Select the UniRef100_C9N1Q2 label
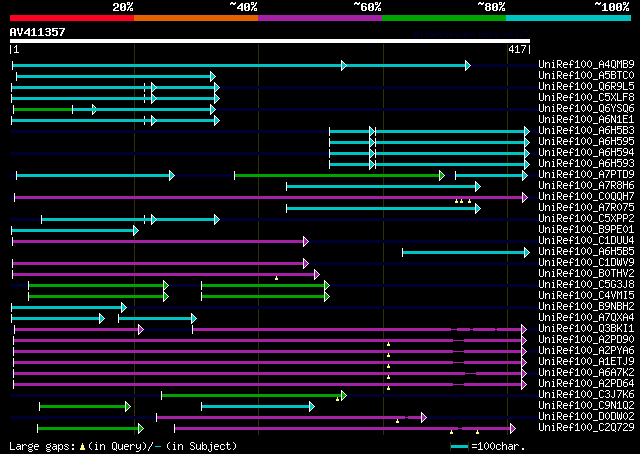640x454 pixels. click(586, 406)
